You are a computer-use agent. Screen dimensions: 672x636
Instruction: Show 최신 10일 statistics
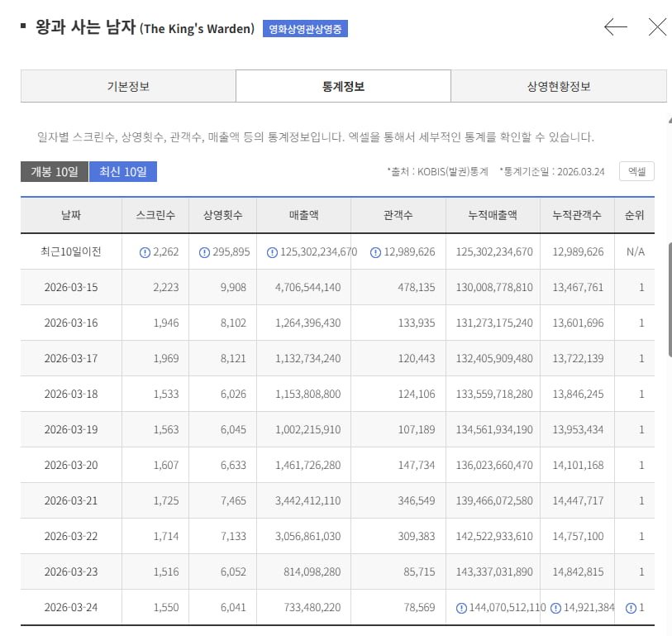[x=122, y=172]
